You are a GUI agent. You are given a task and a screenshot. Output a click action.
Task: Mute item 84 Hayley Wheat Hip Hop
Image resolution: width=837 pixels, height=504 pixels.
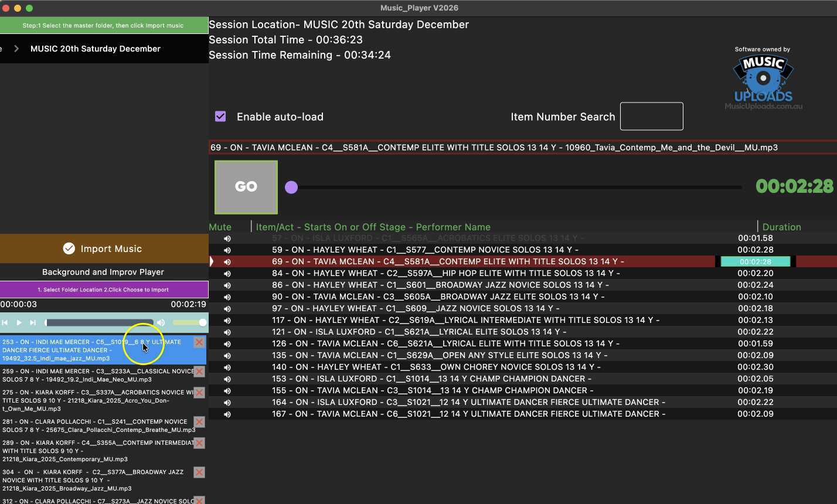point(227,274)
